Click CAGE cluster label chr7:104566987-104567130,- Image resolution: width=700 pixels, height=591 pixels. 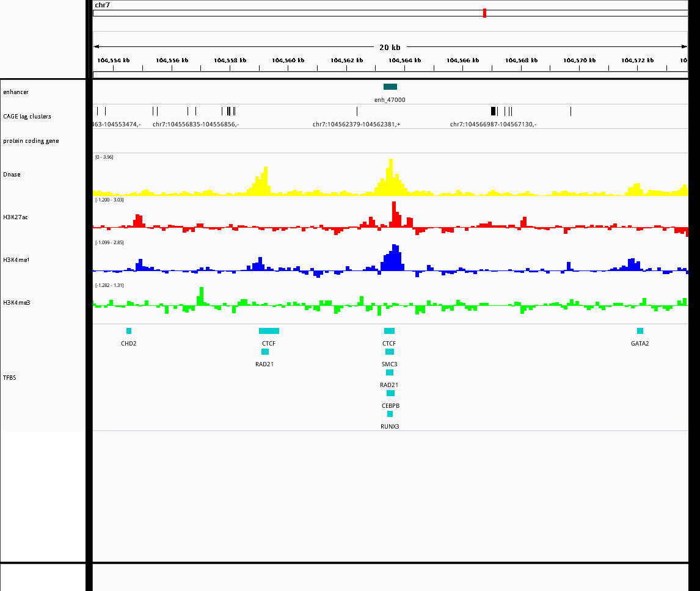click(494, 124)
